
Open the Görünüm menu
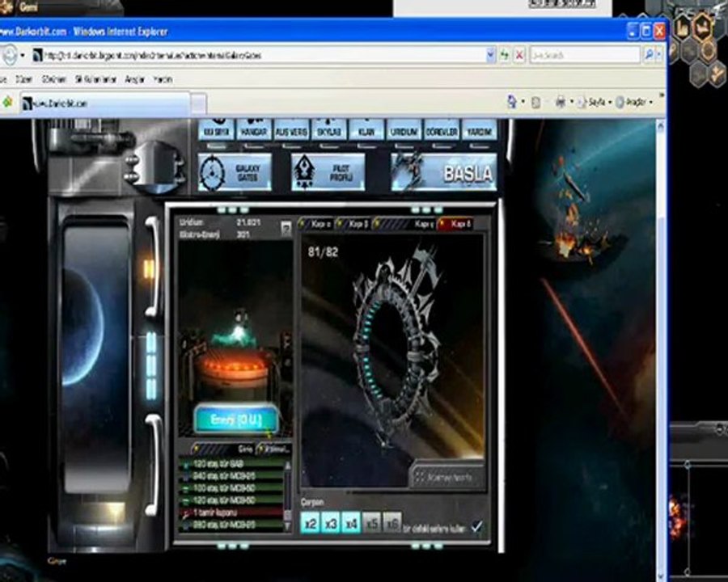[x=54, y=79]
